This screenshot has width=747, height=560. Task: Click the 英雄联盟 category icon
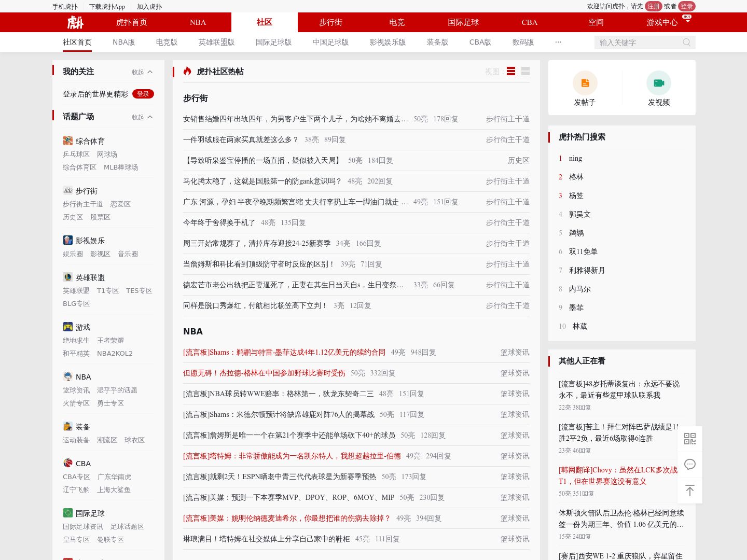coord(68,277)
